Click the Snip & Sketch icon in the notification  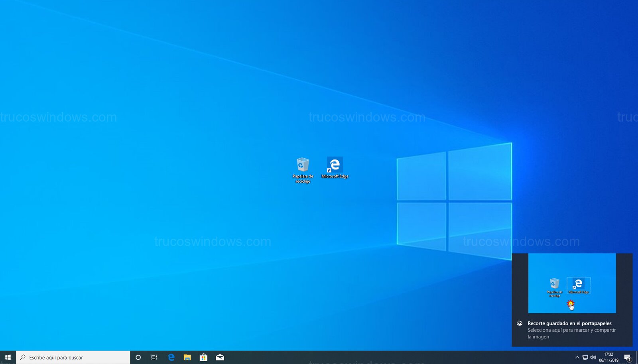tap(520, 323)
